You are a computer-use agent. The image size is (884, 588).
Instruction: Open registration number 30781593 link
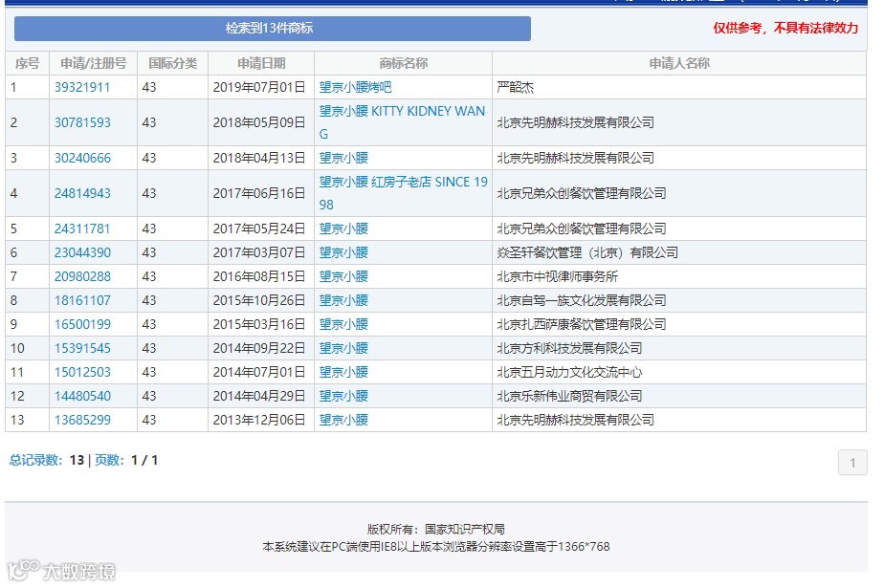click(82, 122)
